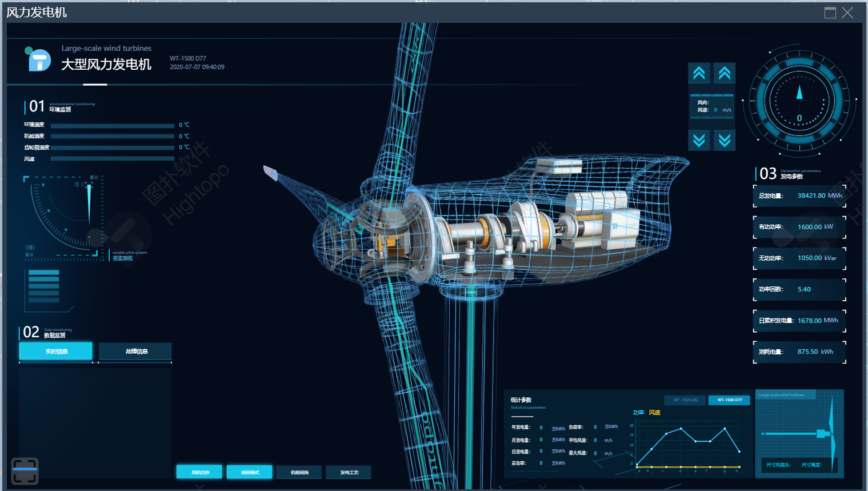
Task: Click the right double-up chevron above wind direction
Action: point(725,73)
